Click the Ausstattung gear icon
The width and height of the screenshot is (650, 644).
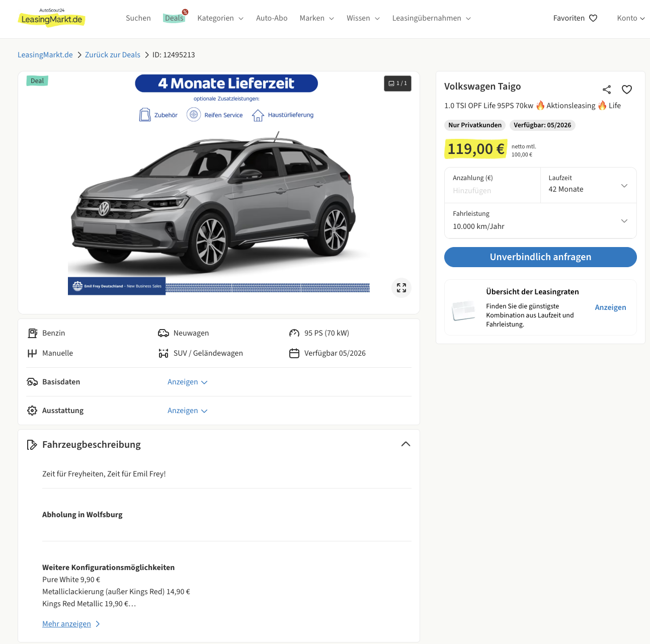point(32,411)
